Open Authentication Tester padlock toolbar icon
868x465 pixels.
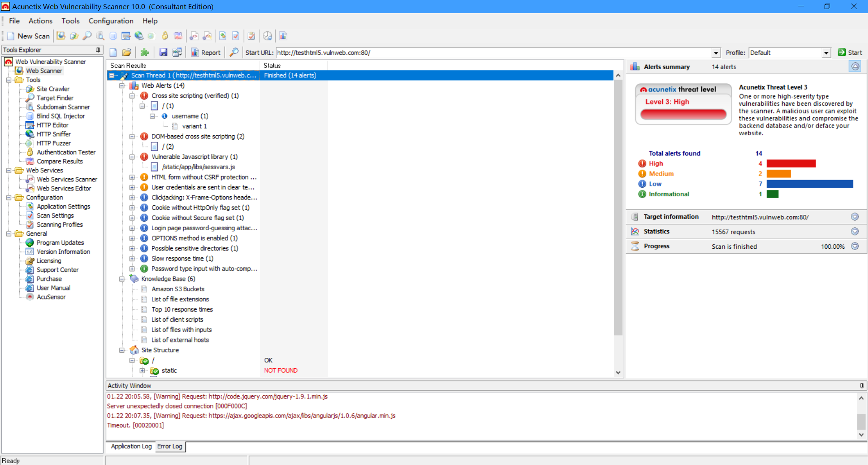(x=165, y=36)
